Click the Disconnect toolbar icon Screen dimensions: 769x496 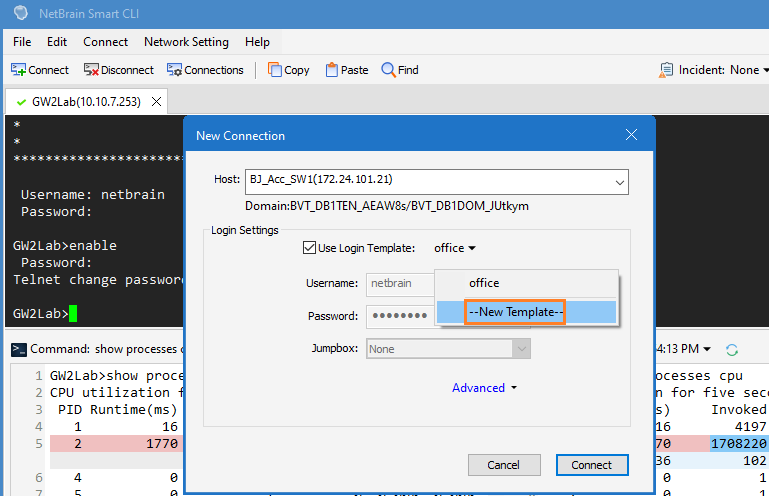pyautogui.click(x=91, y=70)
